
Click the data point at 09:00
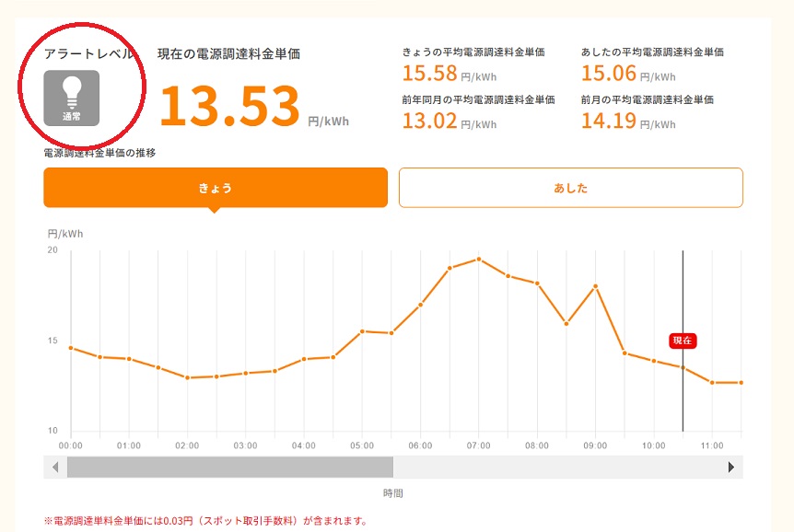click(595, 286)
